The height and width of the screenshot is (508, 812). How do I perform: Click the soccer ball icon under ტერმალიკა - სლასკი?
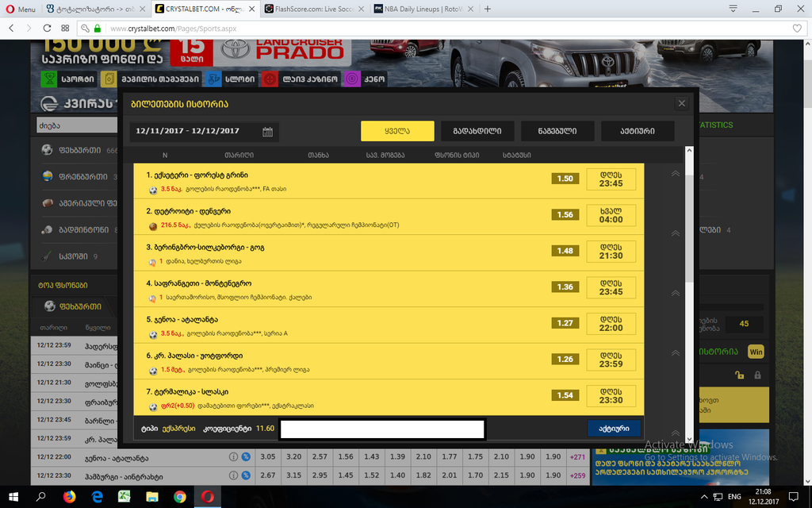pyautogui.click(x=153, y=407)
